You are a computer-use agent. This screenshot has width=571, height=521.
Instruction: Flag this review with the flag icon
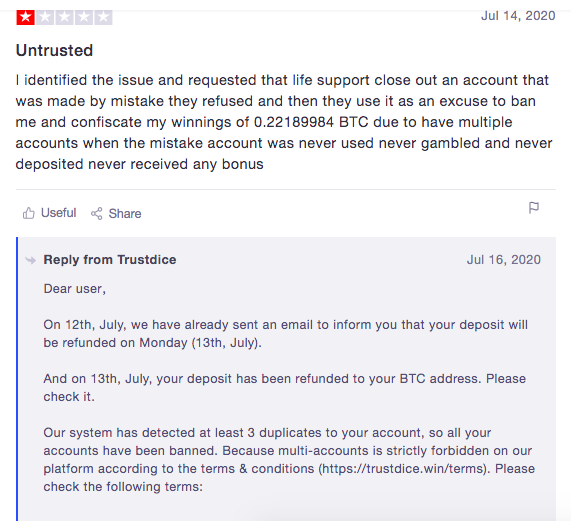(533, 208)
